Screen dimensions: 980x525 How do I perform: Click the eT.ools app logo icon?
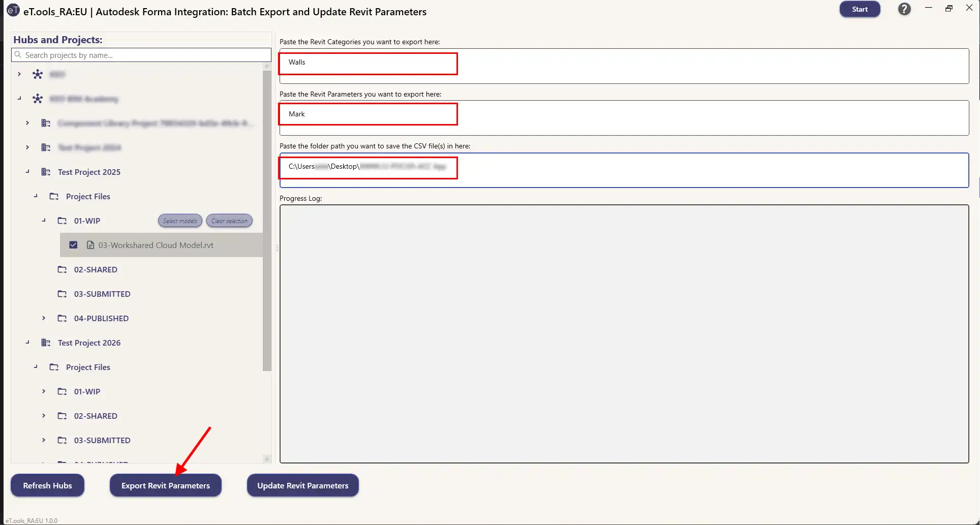[13, 11]
